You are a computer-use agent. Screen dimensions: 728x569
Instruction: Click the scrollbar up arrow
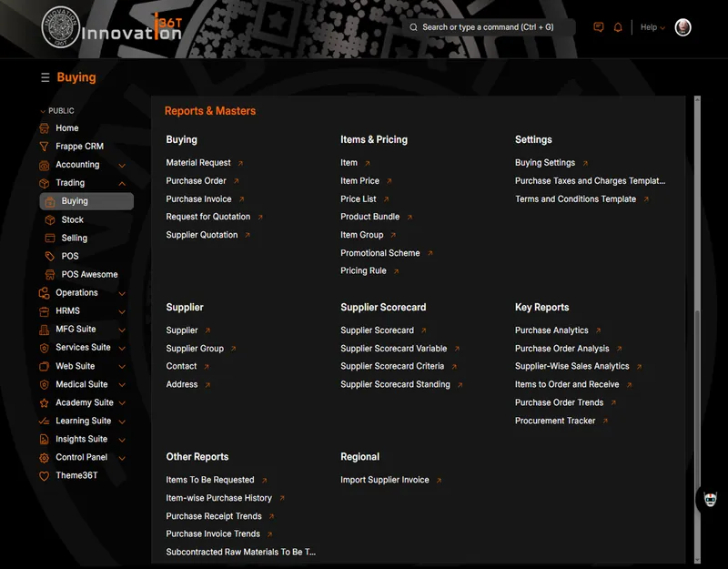pos(697,99)
